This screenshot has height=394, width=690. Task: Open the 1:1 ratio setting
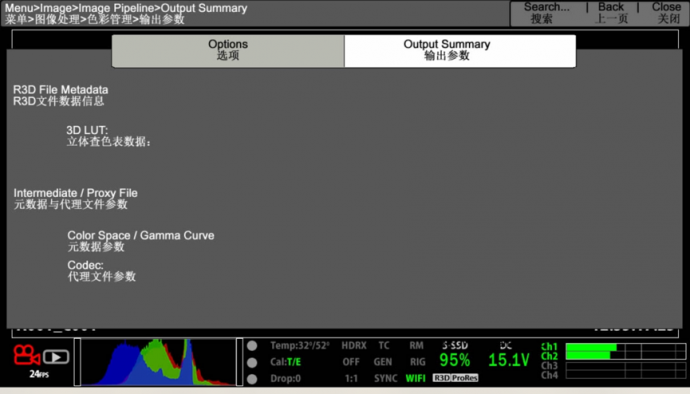351,378
